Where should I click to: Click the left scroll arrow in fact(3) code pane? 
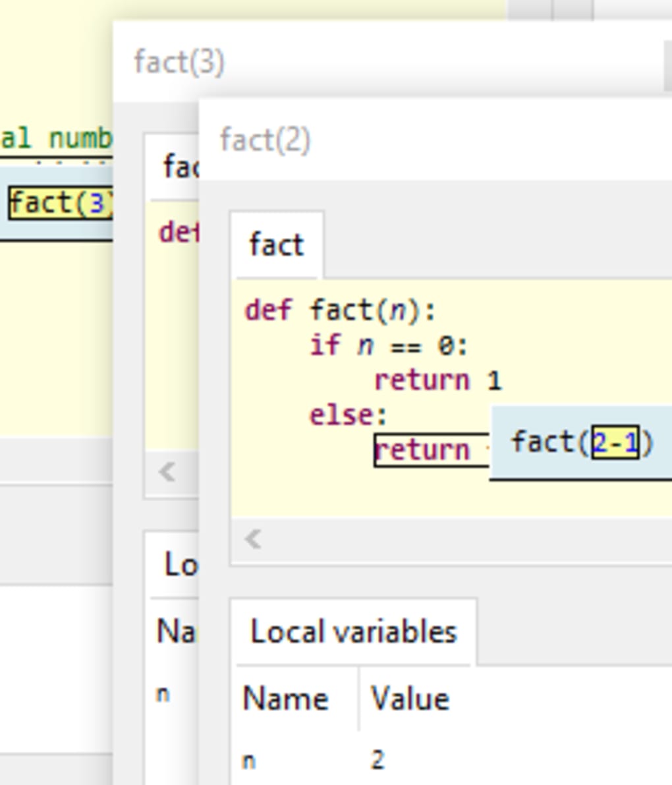point(167,472)
